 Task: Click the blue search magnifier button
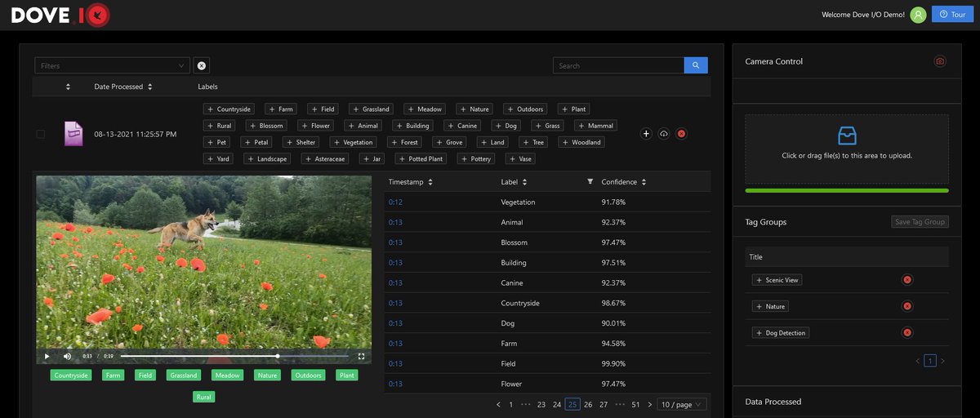pos(696,65)
